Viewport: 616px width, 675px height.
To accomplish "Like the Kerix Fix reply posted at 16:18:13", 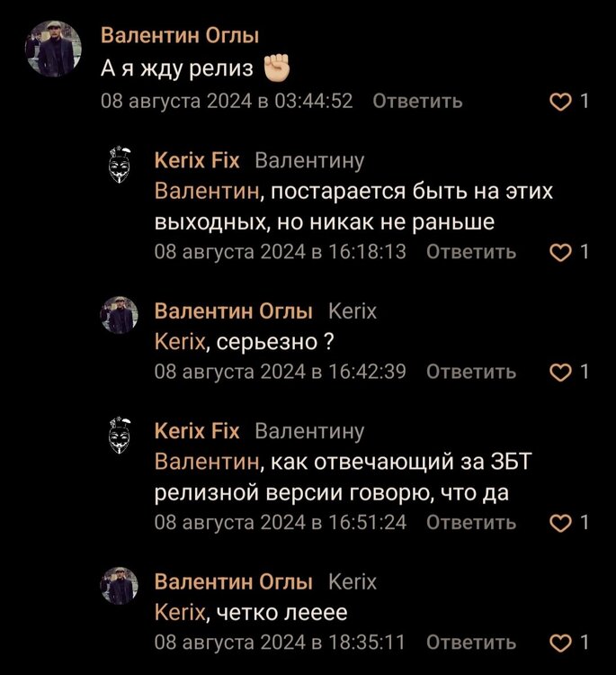I will point(560,252).
